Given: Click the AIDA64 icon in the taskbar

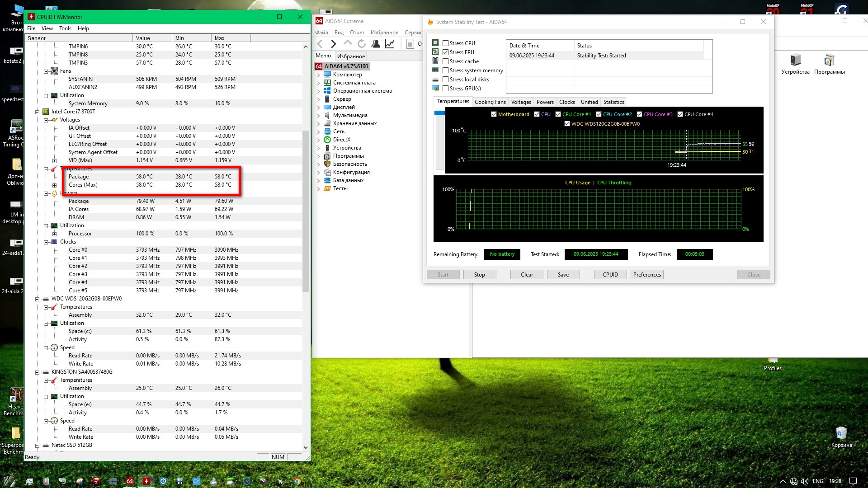Looking at the screenshot, I should click(130, 481).
